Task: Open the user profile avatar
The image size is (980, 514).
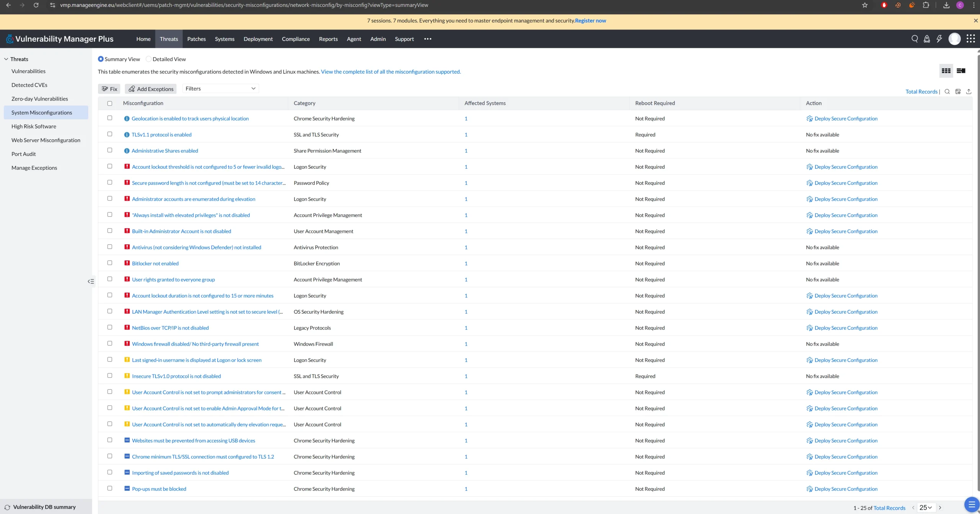Action: coord(954,39)
